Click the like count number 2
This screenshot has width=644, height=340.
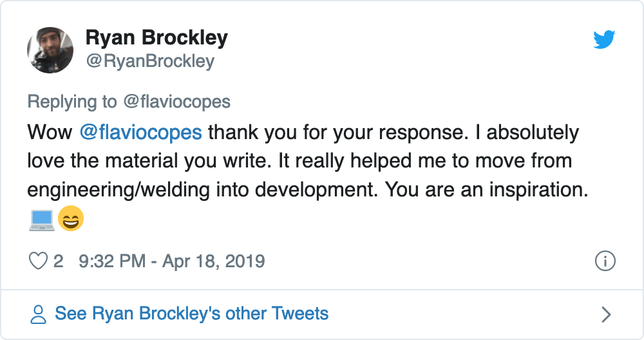click(59, 261)
